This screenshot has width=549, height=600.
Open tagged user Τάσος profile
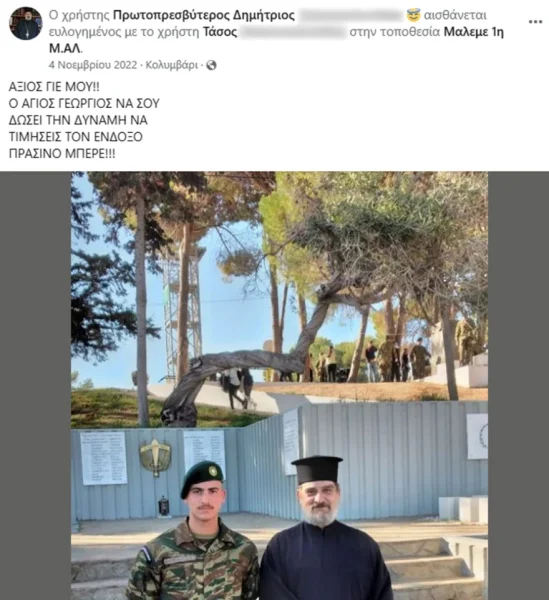(220, 32)
